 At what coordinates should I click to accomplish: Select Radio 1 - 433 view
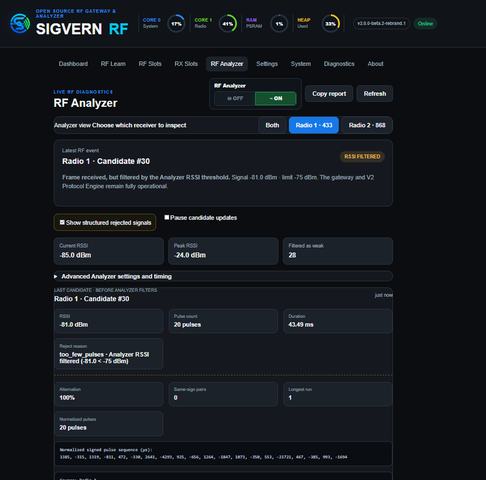coord(314,125)
